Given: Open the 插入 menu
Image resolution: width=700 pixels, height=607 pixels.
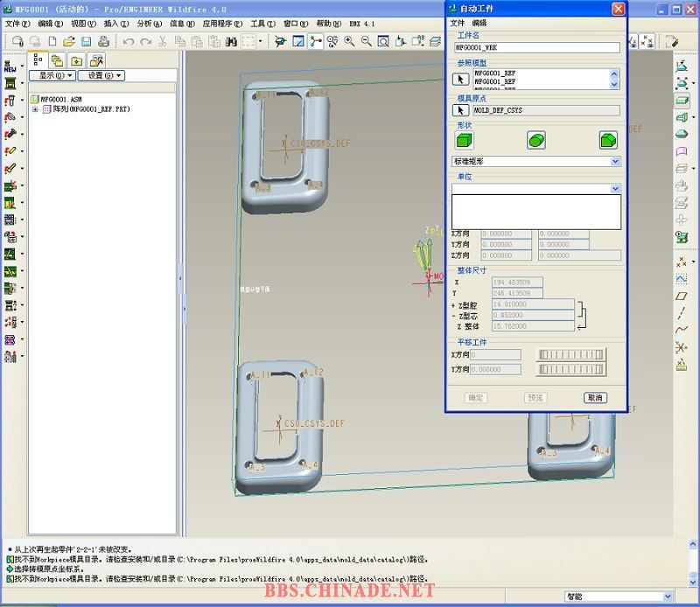Looking at the screenshot, I should click(116, 24).
